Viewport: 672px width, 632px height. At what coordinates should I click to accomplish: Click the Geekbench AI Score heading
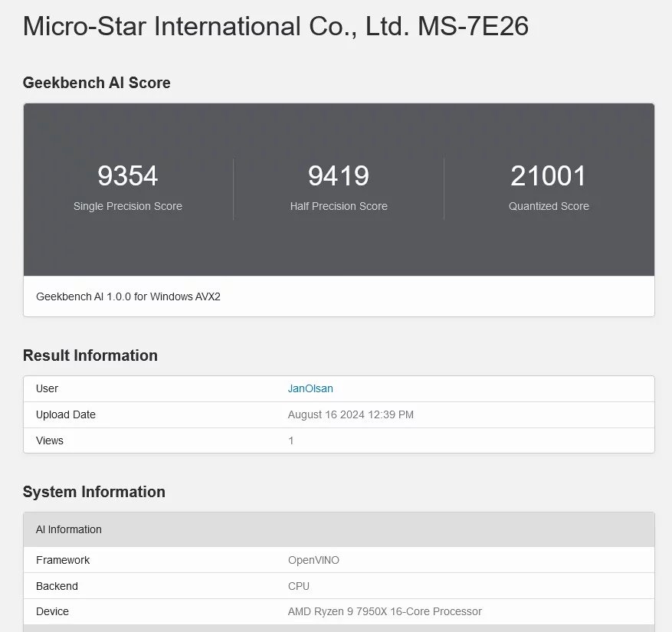coord(96,83)
